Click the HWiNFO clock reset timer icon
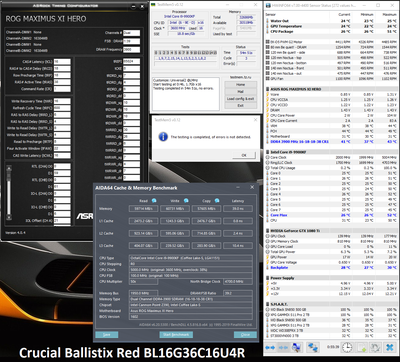Viewport: 400px width, 362px height. coord(347,347)
